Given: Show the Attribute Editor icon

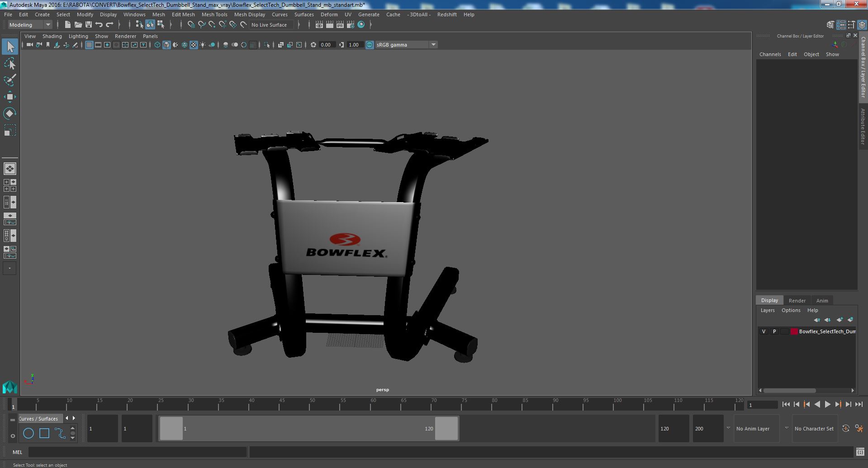Looking at the screenshot, I should coord(841,25).
